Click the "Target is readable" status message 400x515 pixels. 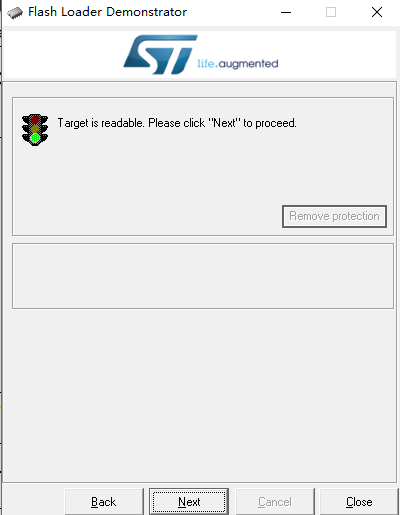click(177, 123)
